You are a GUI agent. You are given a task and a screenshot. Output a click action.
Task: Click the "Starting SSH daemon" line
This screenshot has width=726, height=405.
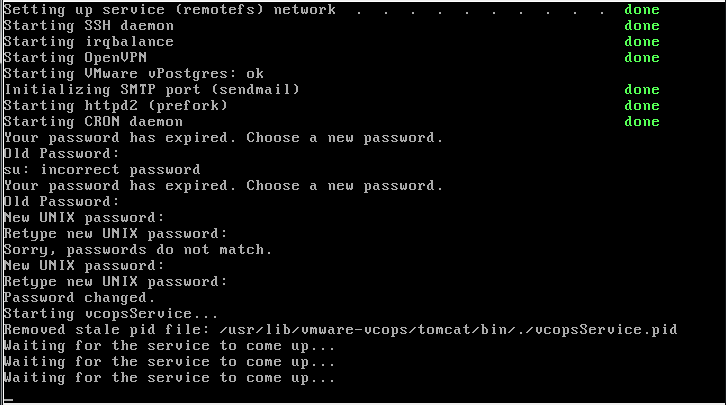tap(80, 26)
